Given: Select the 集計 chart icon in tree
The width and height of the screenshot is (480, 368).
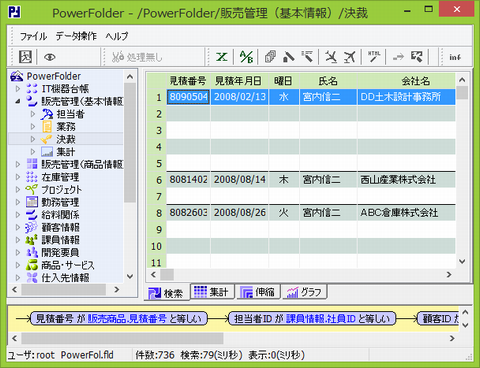Looking at the screenshot, I should coord(47,152).
